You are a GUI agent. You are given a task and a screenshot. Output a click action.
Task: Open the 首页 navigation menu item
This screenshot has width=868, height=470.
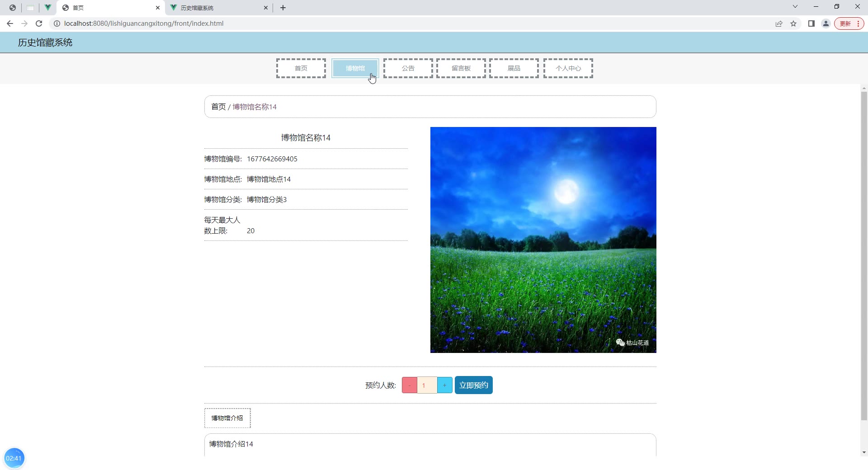(301, 68)
